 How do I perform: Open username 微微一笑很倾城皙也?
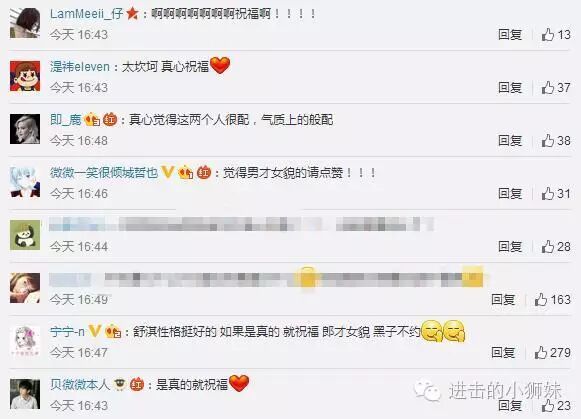[x=104, y=173]
